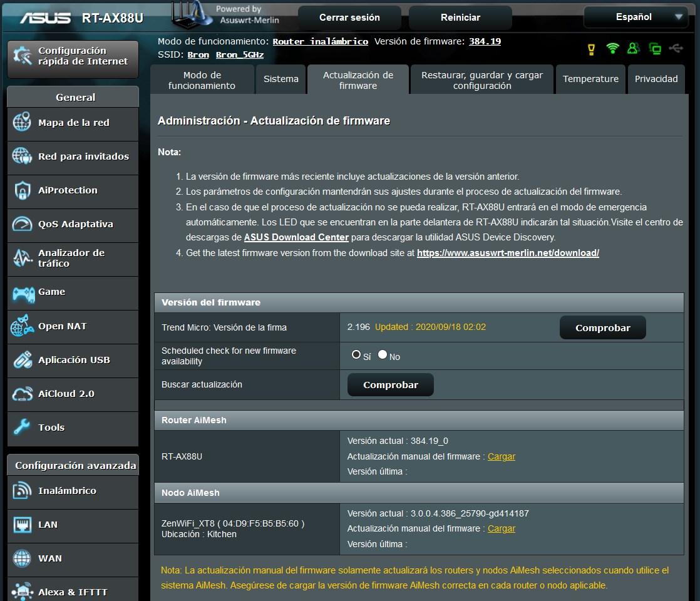Select No for scheduled firmware check
Viewport: 700px width, 601px height.
[x=383, y=354]
